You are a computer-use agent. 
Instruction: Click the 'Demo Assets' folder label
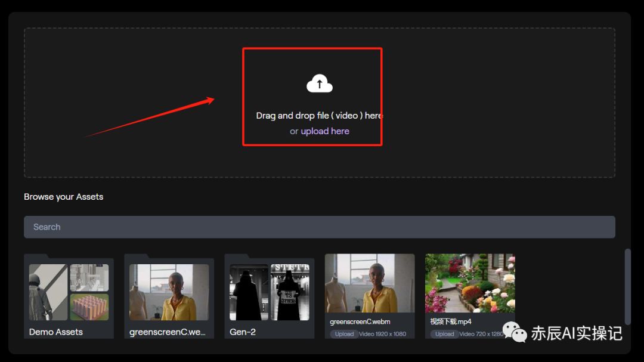click(56, 332)
